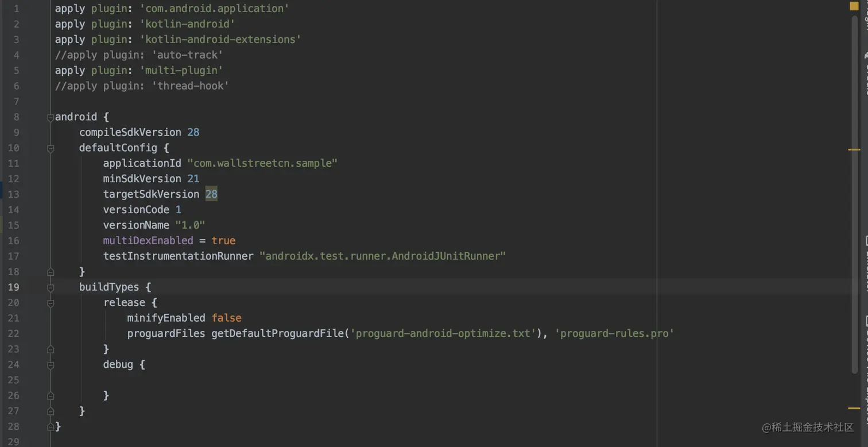
Task: Click the buildTypes keyword
Action: [109, 287]
